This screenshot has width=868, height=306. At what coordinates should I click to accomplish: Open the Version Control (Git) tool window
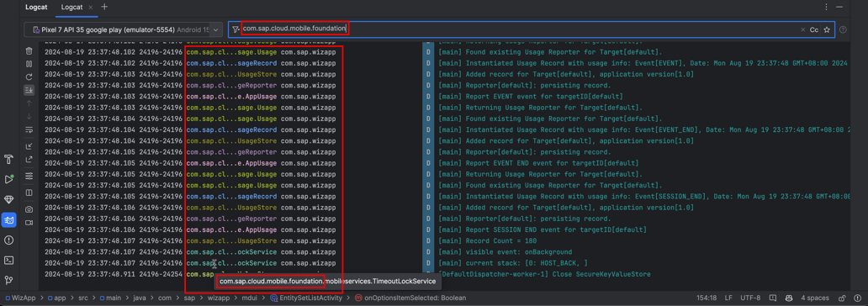tap(9, 280)
